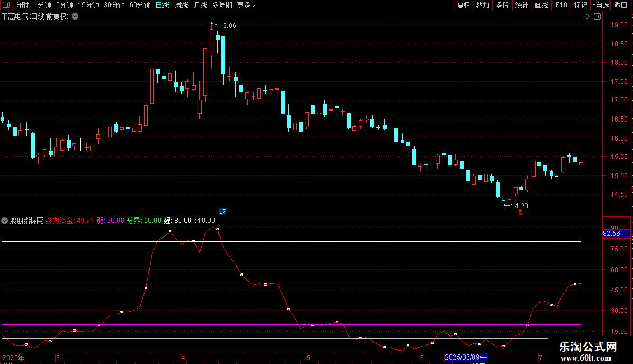
Task: Click the 多方资金: 49.71 value
Action: click(70, 221)
